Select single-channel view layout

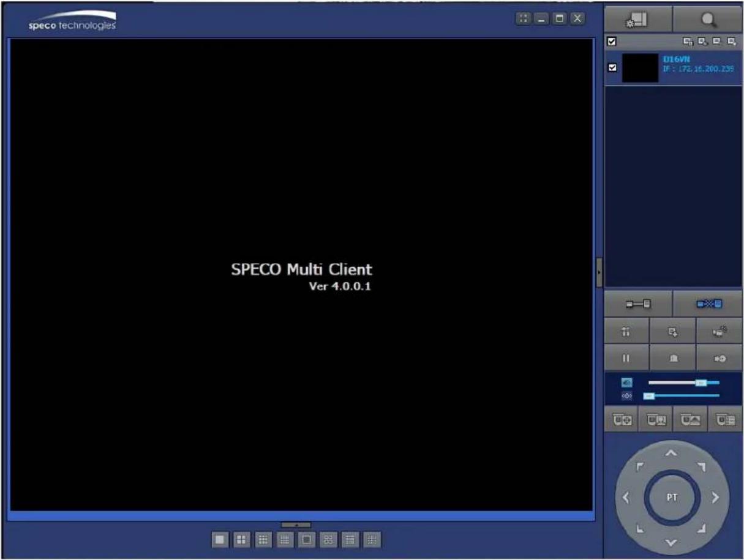tap(220, 539)
